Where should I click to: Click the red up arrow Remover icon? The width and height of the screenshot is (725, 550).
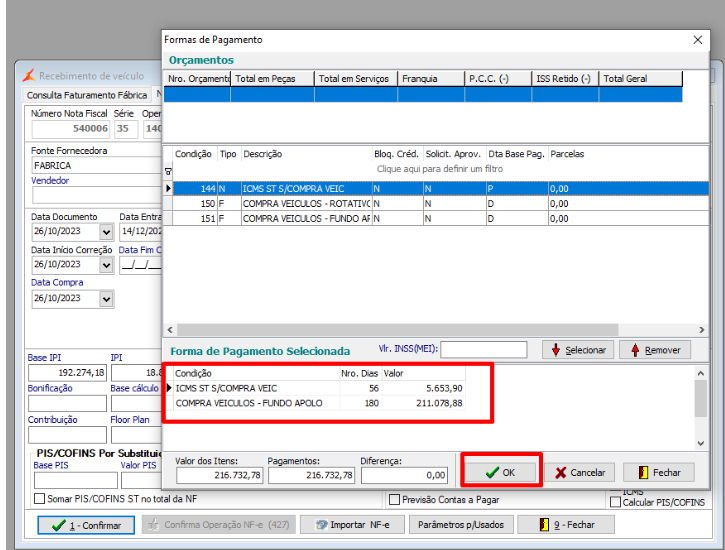tap(635, 350)
